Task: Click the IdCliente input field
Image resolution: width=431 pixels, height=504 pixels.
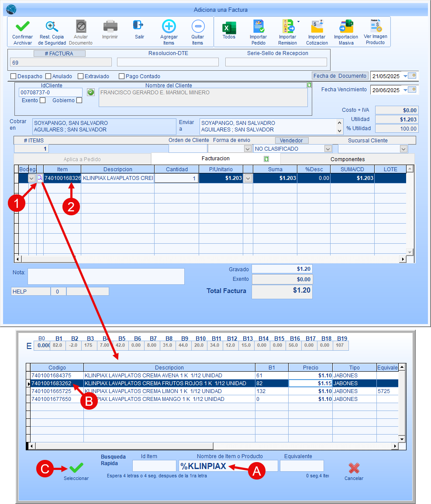Action: coord(51,93)
